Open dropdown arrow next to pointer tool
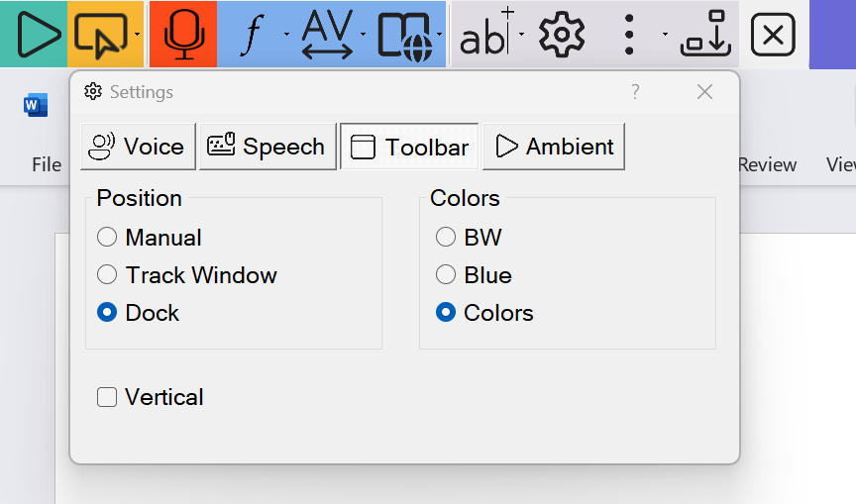856x504 pixels. click(x=137, y=35)
